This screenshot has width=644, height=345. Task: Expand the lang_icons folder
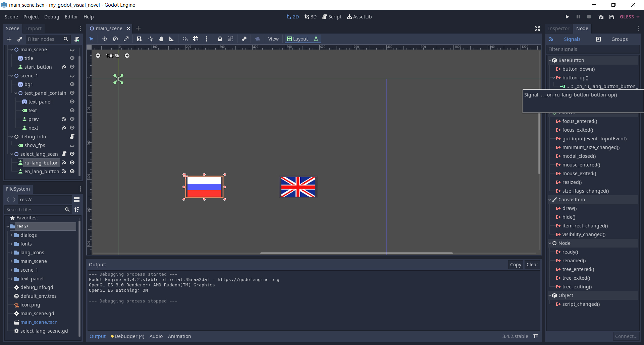(x=12, y=253)
